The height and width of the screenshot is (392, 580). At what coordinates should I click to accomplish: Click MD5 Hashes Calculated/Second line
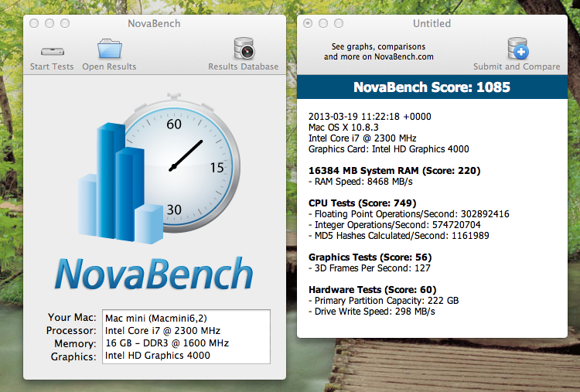pyautogui.click(x=399, y=236)
